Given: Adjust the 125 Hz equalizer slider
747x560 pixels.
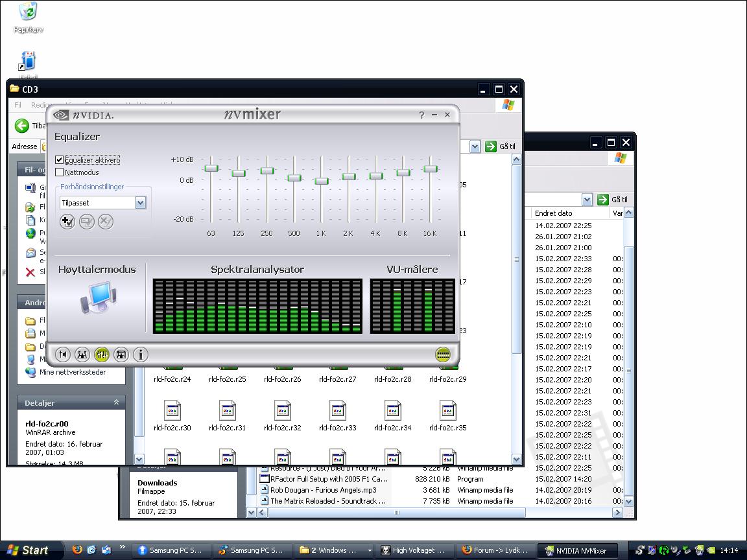Looking at the screenshot, I should click(239, 173).
